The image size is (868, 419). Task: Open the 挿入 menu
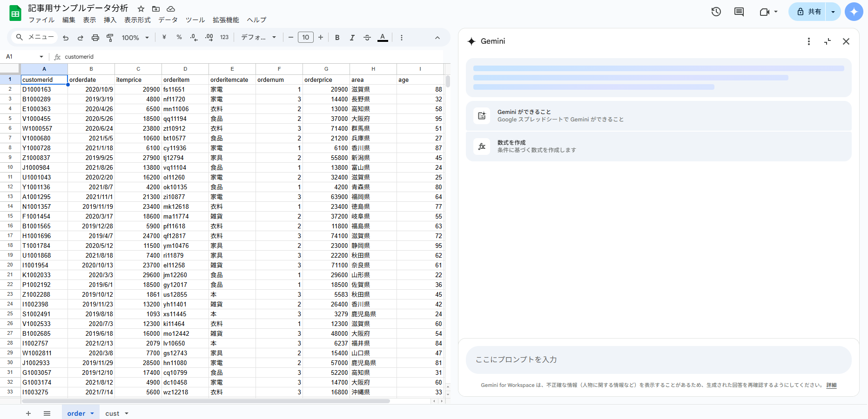110,20
